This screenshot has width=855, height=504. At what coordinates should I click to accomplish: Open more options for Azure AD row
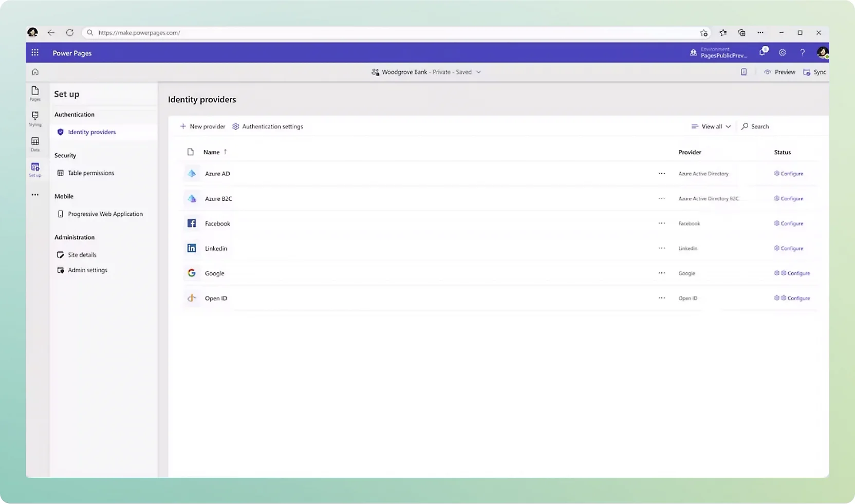662,174
